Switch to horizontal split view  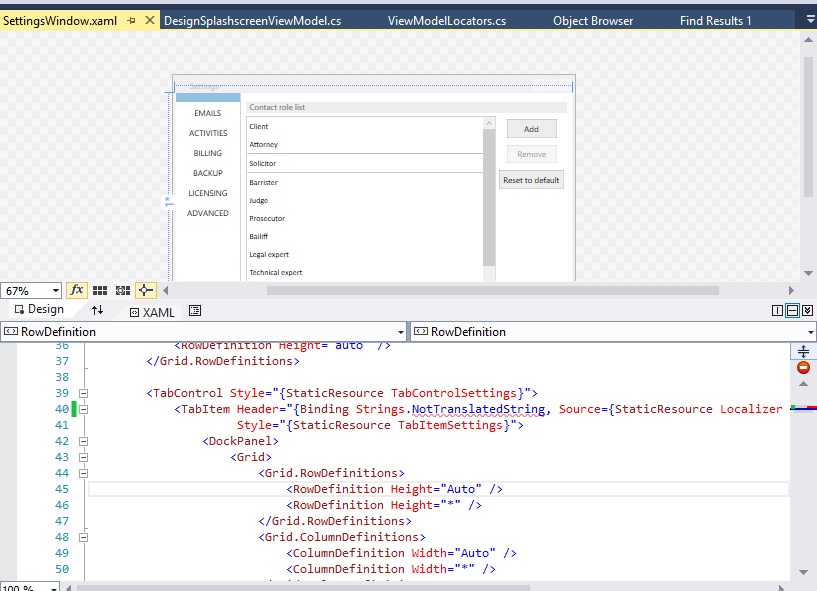point(792,311)
